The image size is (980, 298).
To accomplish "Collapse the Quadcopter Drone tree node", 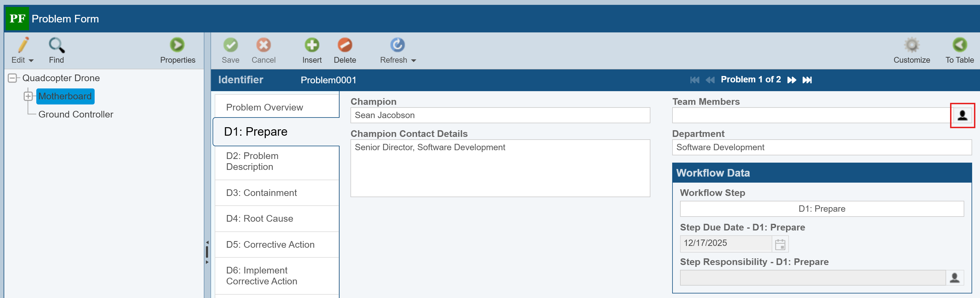I will click(13, 78).
